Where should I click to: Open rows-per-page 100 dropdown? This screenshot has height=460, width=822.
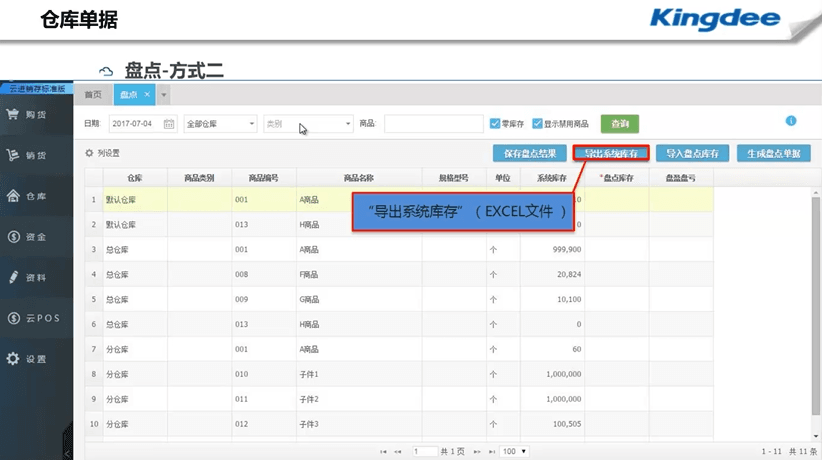pos(514,452)
